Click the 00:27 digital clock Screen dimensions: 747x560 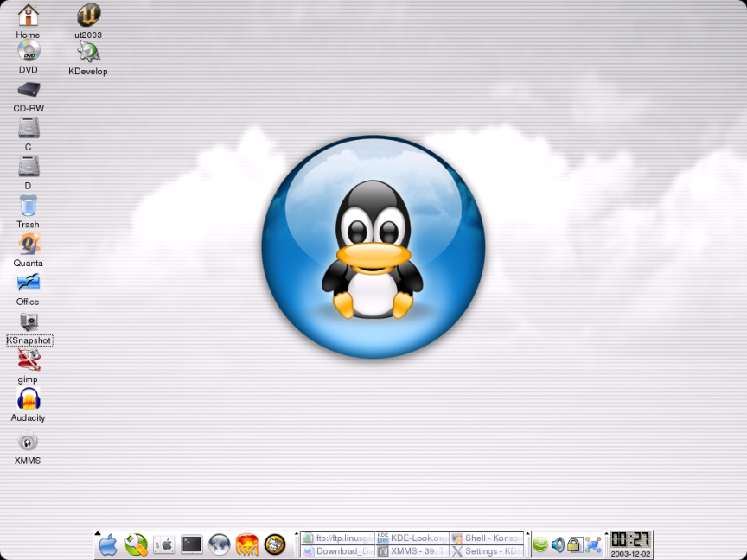click(630, 540)
